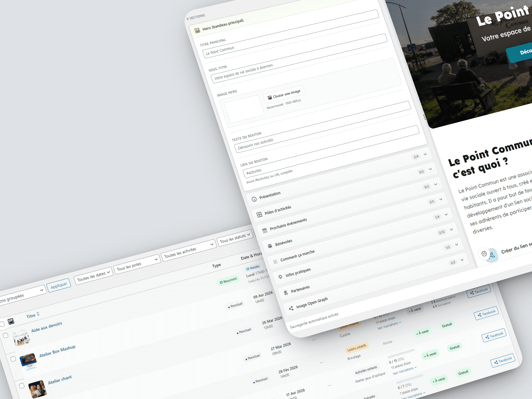This screenshot has width=532, height=399.
Task: Click the Pôles d'activités grid icon
Action: pos(259,214)
